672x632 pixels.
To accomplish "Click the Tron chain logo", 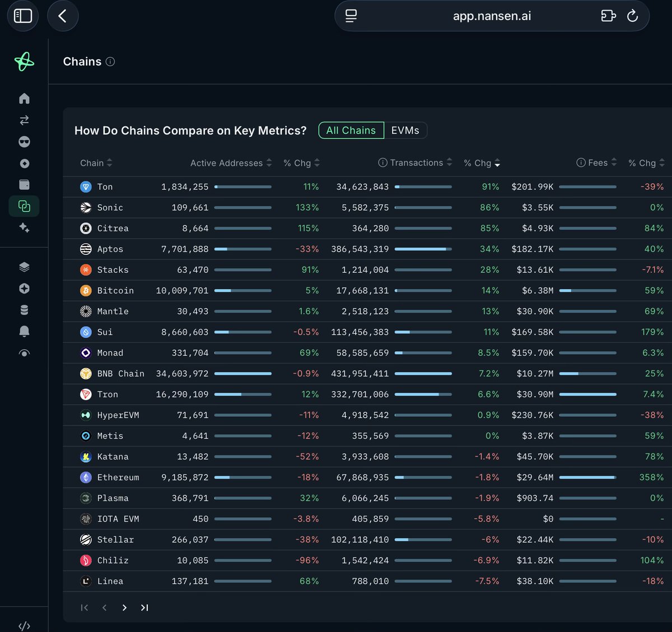I will (x=86, y=394).
